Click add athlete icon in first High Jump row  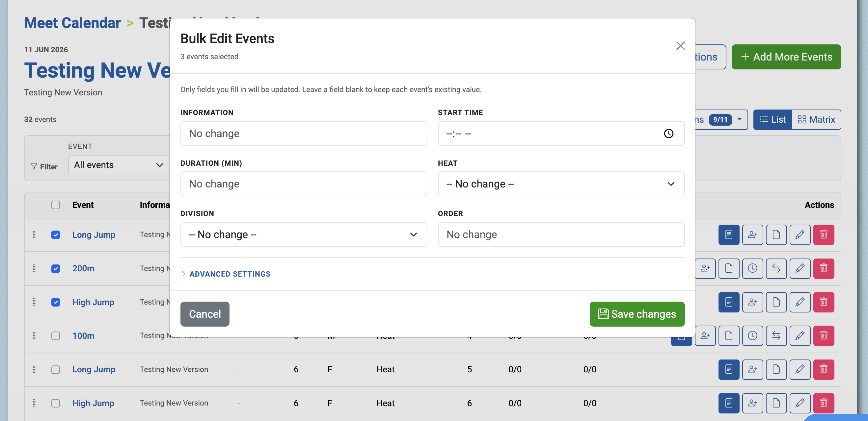click(x=752, y=302)
